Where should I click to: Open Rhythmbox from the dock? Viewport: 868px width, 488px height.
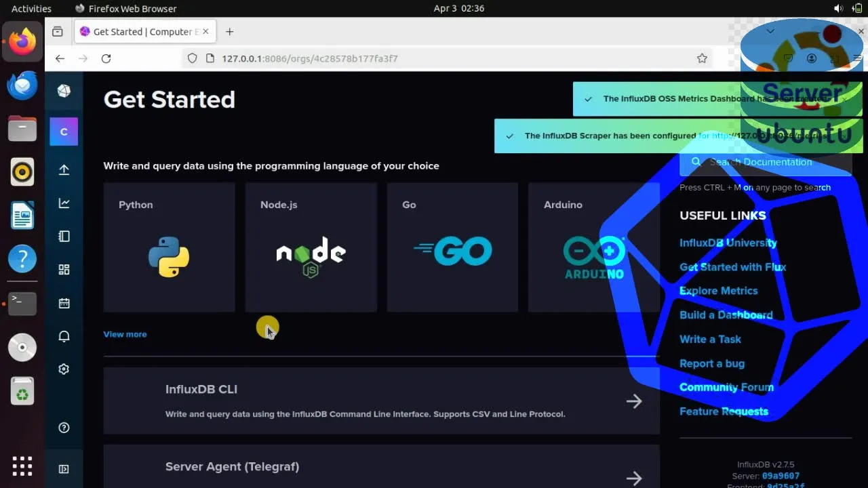pos(22,172)
